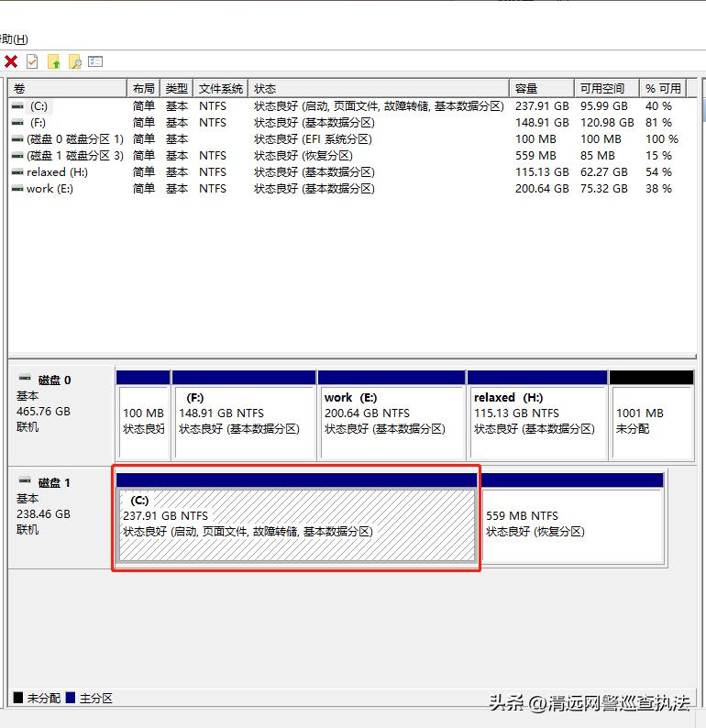
Task: Click the Disk 1 drive icon in lower pane
Action: [25, 480]
